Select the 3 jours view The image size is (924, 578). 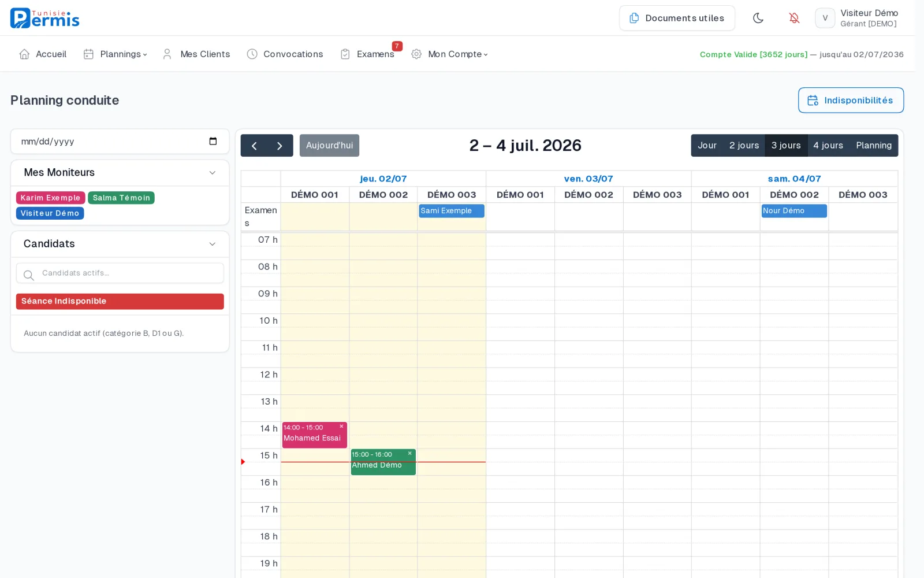(x=786, y=146)
